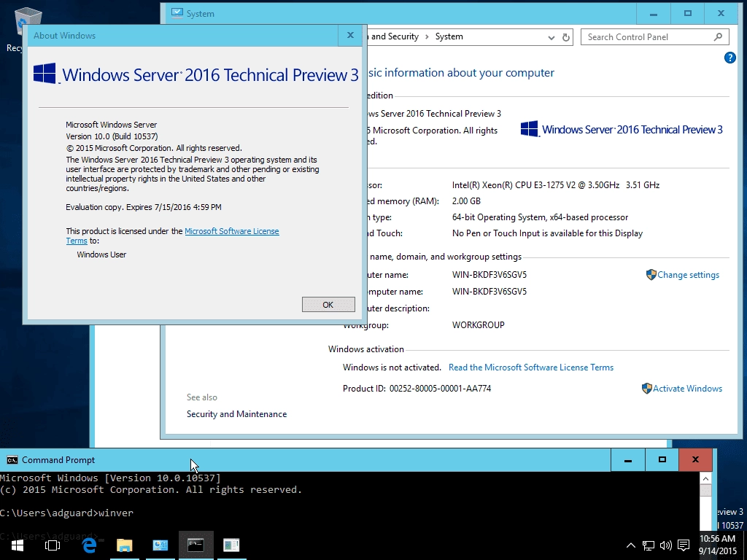Switch to the System Control Panel taskbar button
Screen dimensions: 747x560
[160, 545]
